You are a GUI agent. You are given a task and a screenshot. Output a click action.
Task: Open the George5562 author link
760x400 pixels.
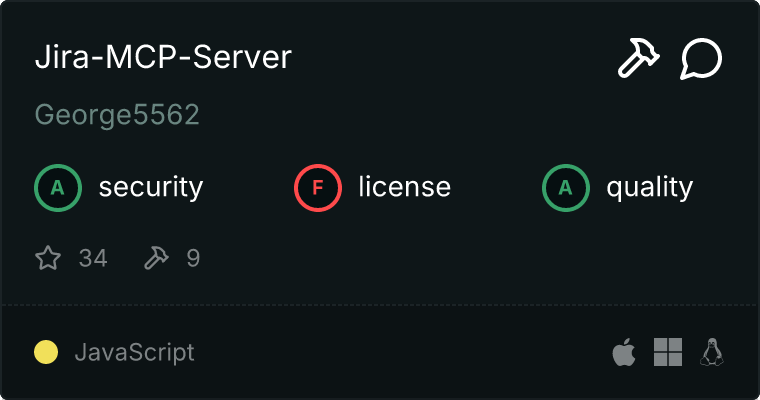click(117, 115)
